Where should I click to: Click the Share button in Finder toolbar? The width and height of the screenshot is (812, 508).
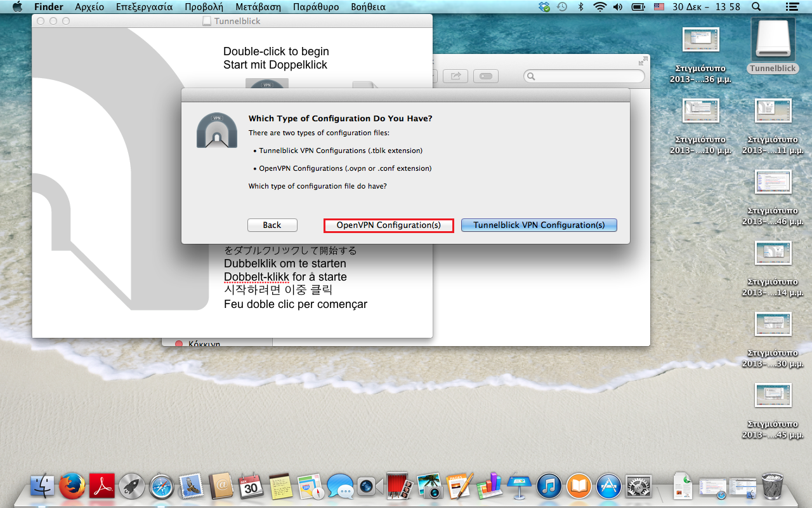455,76
